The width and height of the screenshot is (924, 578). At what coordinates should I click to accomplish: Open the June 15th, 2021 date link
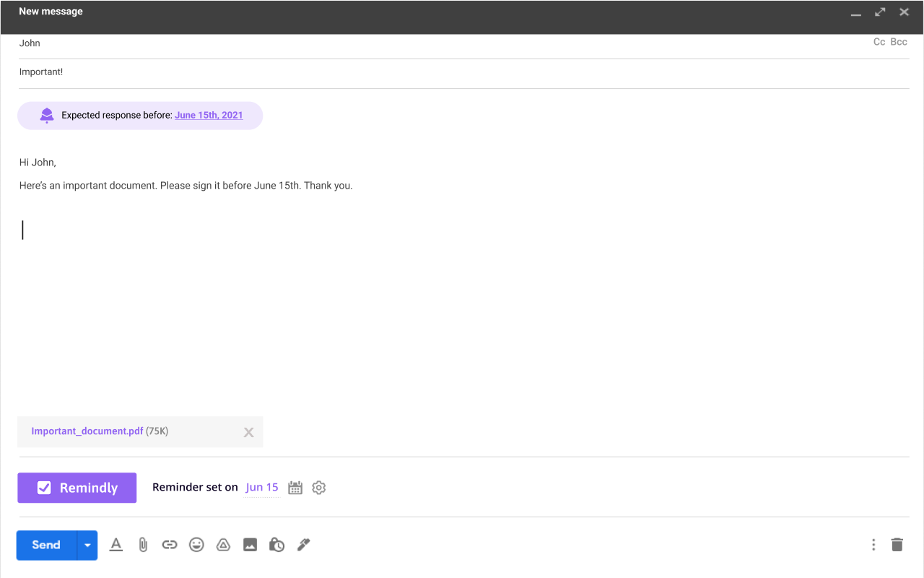(x=209, y=114)
